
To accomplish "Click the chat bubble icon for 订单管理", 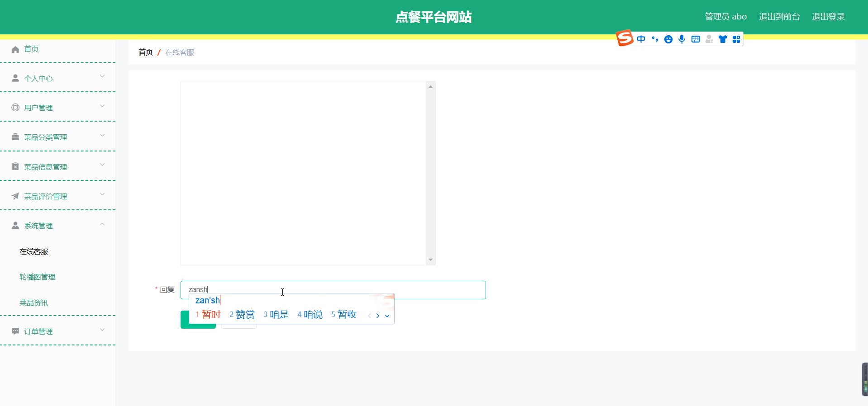I will (x=15, y=331).
